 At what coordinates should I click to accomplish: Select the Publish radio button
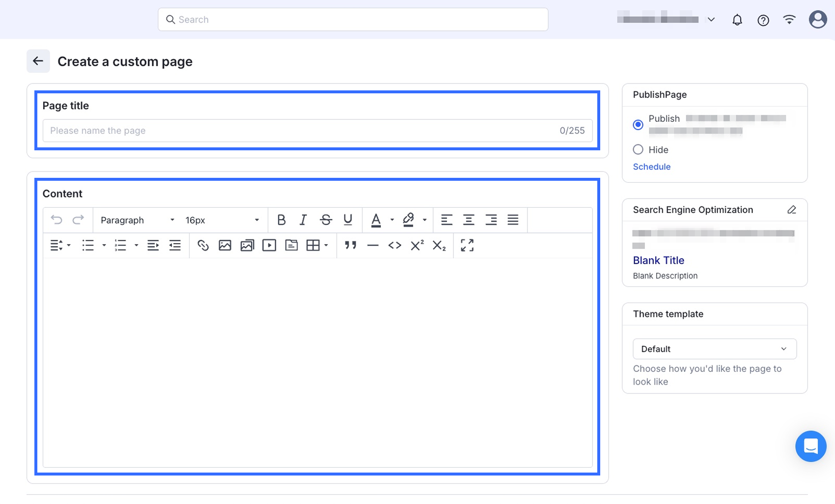point(638,125)
